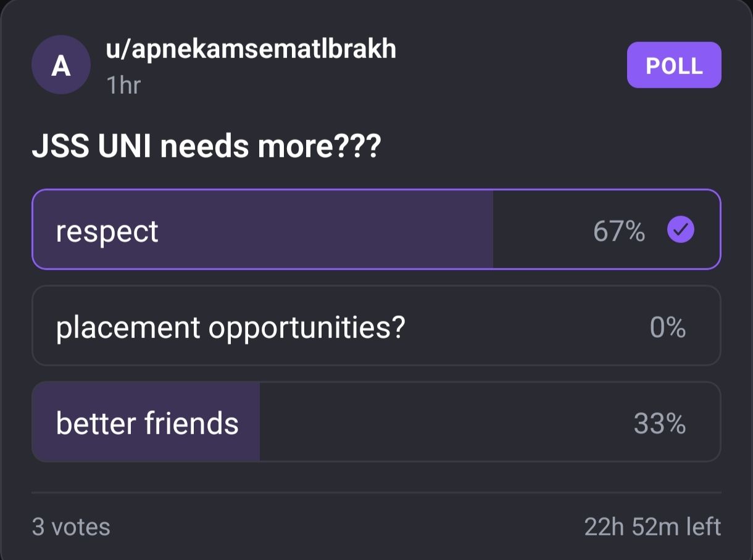This screenshot has width=753, height=560.
Task: Click the 67% result on respect
Action: 619,231
